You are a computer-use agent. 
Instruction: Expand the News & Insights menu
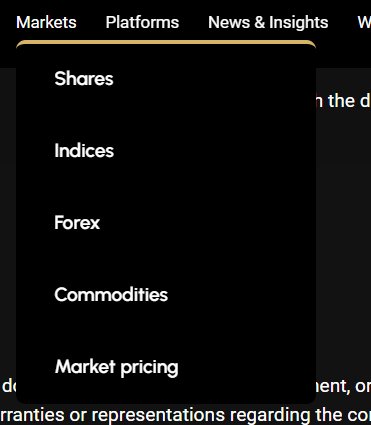coord(268,22)
